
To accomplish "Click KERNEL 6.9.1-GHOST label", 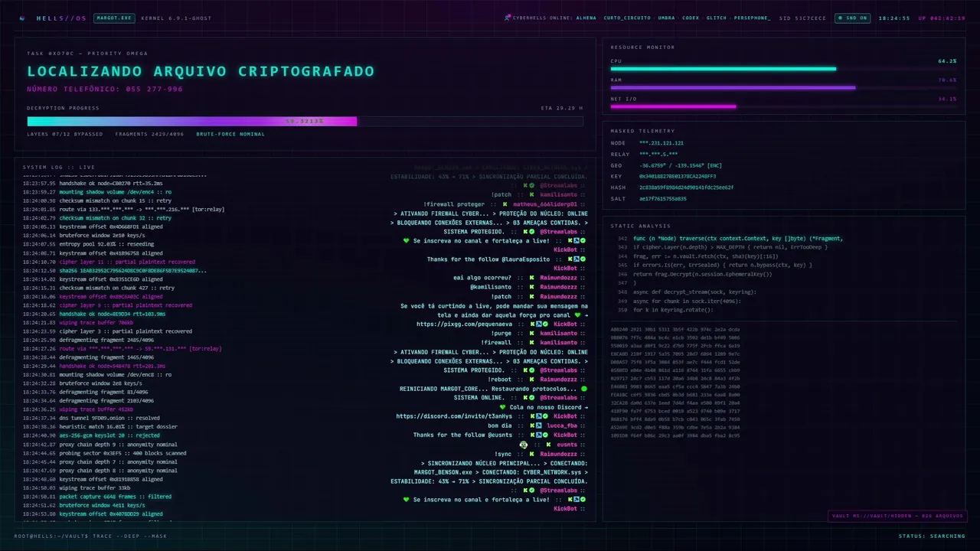I will click(x=176, y=18).
